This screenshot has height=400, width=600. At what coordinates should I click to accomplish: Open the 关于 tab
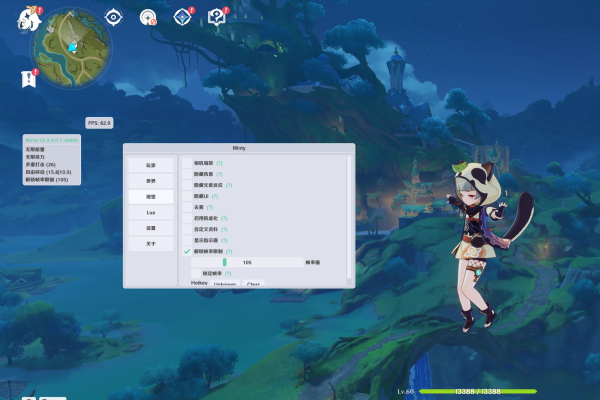(x=151, y=244)
